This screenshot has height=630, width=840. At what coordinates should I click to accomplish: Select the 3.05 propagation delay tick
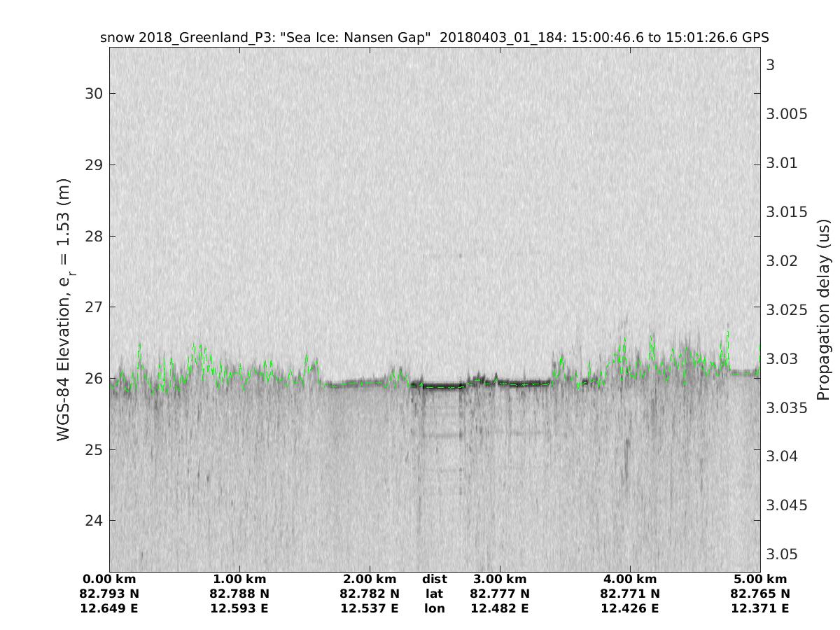783,554
